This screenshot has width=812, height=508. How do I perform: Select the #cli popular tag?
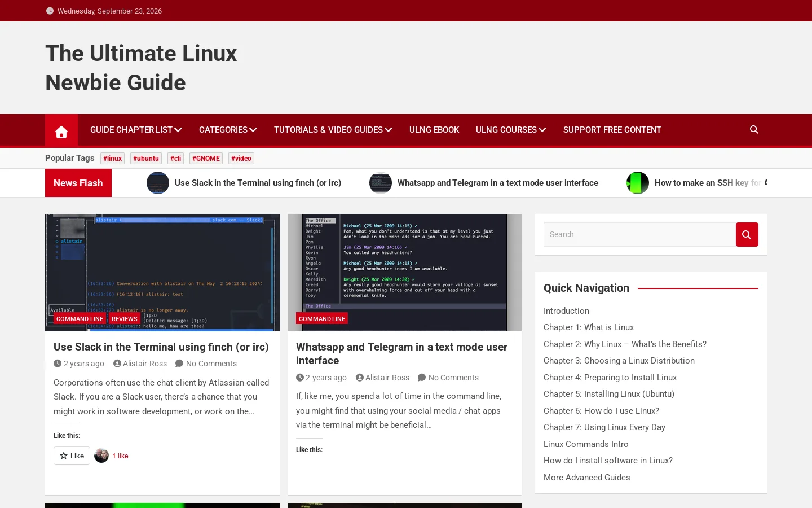176,159
